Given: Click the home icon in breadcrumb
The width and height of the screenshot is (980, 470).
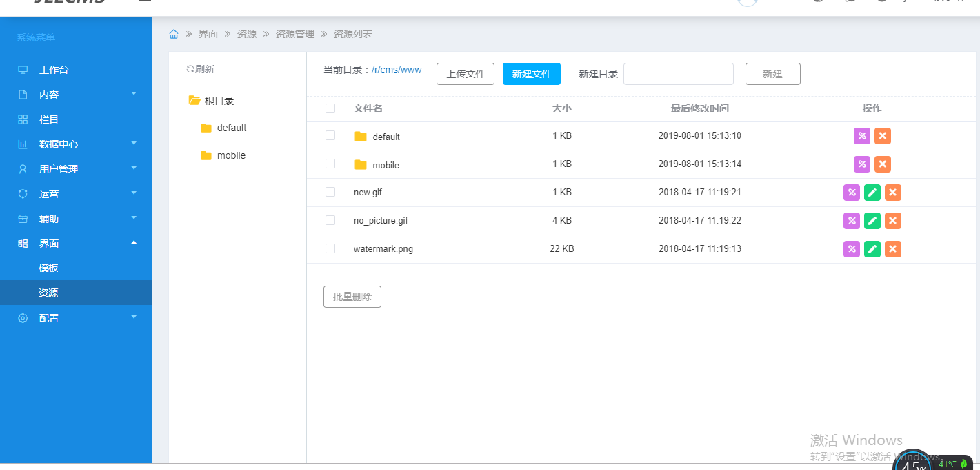Looking at the screenshot, I should point(174,34).
